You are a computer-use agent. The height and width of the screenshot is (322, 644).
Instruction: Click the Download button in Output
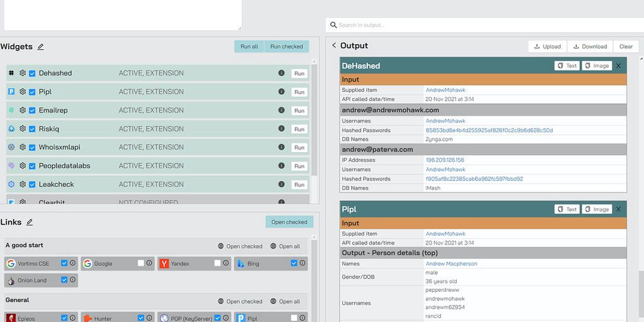[x=589, y=47]
